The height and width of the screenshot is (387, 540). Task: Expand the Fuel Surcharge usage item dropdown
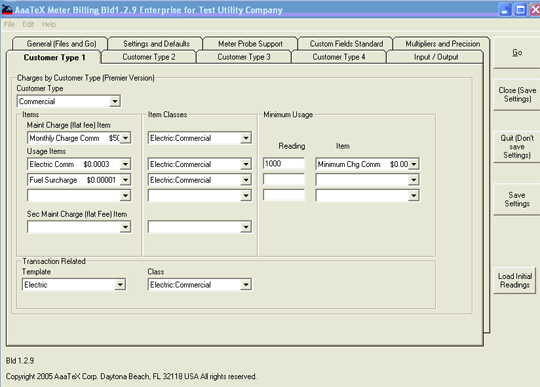click(125, 180)
